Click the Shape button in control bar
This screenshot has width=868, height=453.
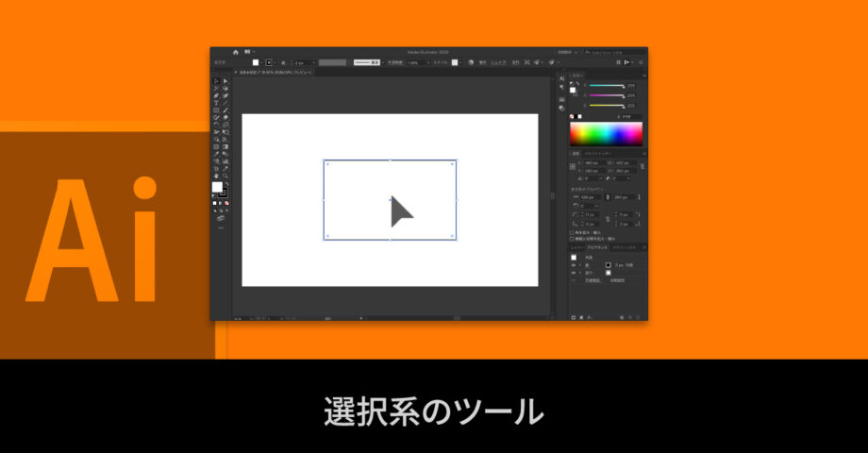coord(498,62)
